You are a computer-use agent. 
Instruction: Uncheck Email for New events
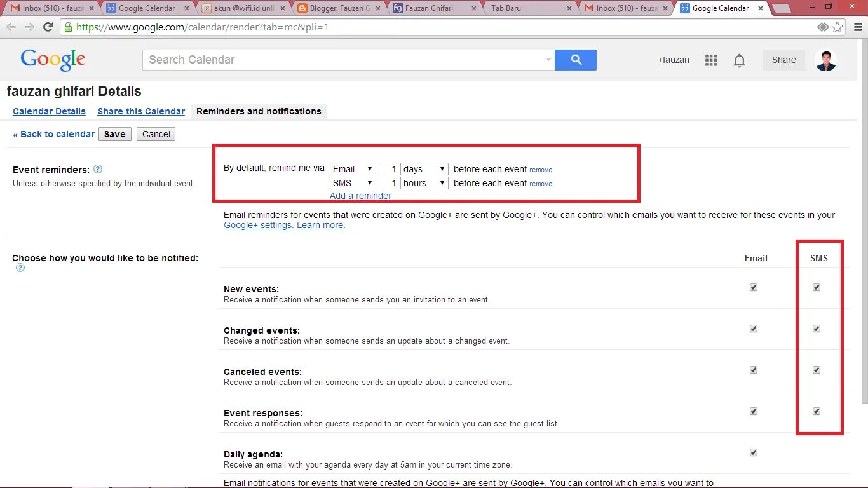(754, 287)
